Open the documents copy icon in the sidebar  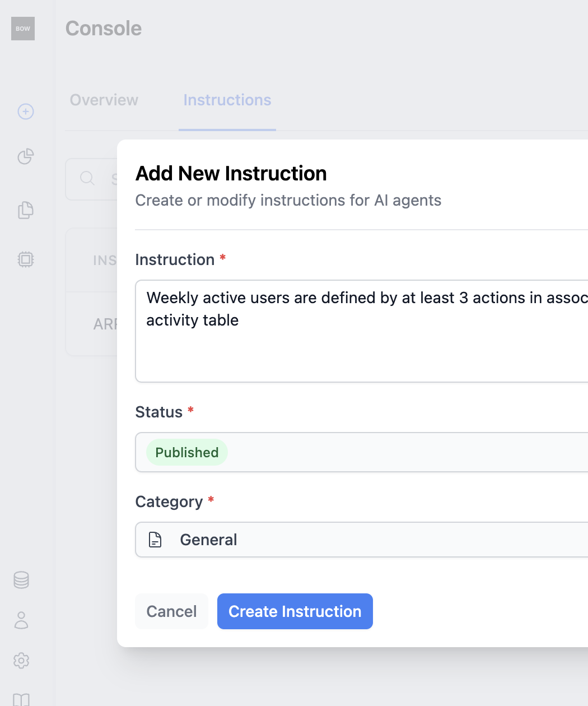[x=26, y=210]
